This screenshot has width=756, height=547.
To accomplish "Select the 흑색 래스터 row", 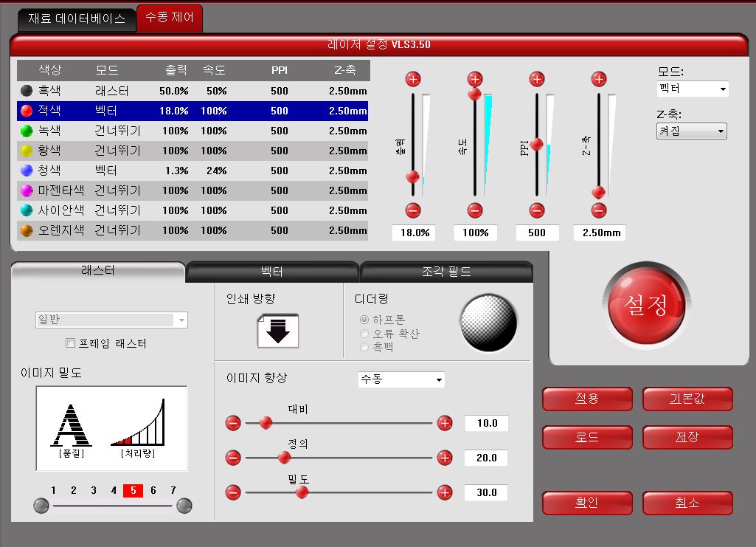I will [193, 91].
